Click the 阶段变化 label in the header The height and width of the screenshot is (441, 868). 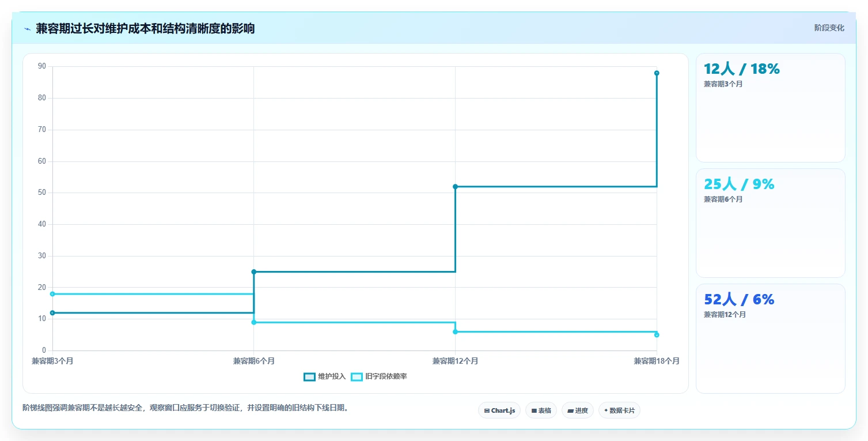(829, 28)
